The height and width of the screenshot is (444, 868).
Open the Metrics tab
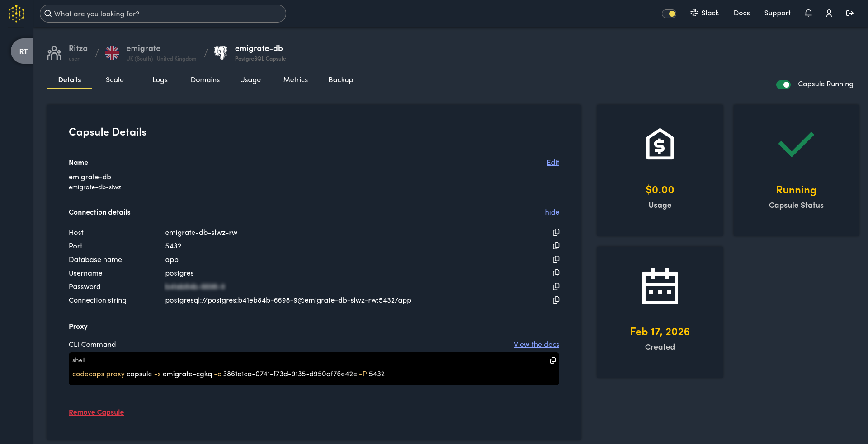click(x=295, y=79)
